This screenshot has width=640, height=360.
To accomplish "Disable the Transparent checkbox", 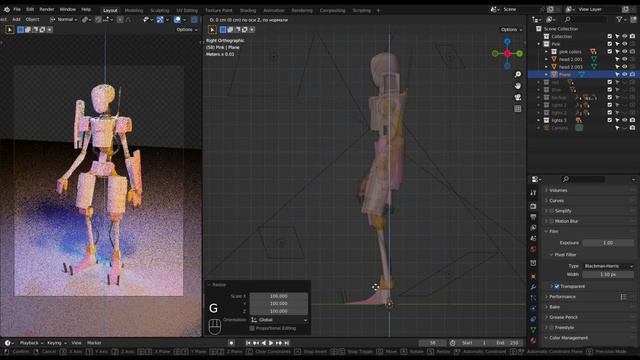I will coord(557,287).
